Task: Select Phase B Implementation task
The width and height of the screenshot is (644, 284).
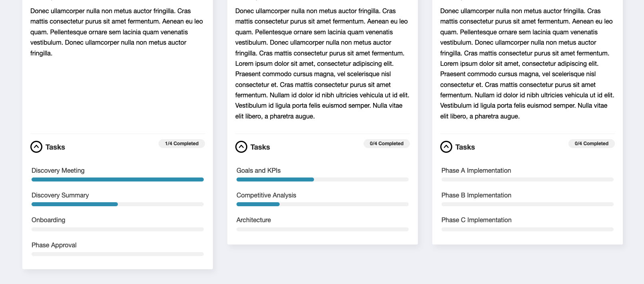Action: [x=476, y=195]
